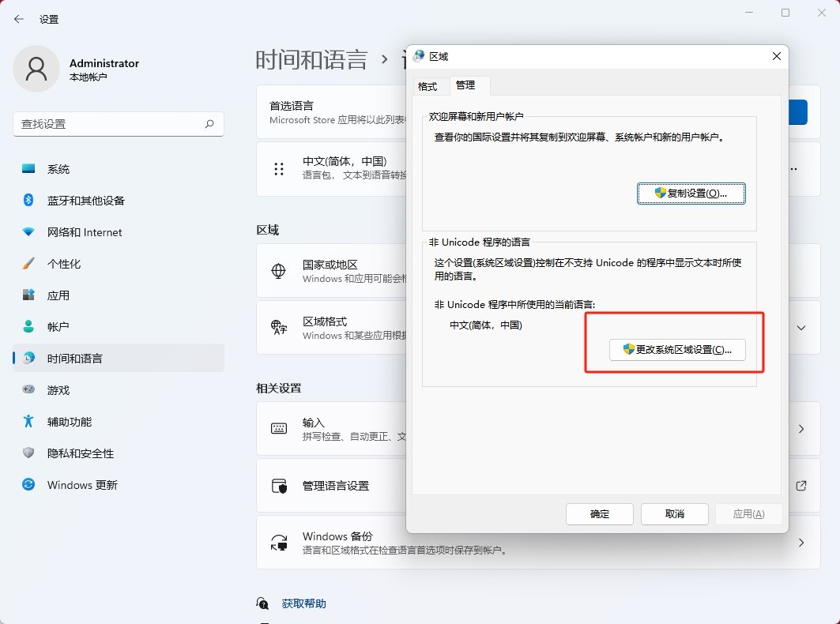Image resolution: width=840 pixels, height=624 pixels.
Task: Click the 获取帮助 headset icon
Action: (262, 603)
